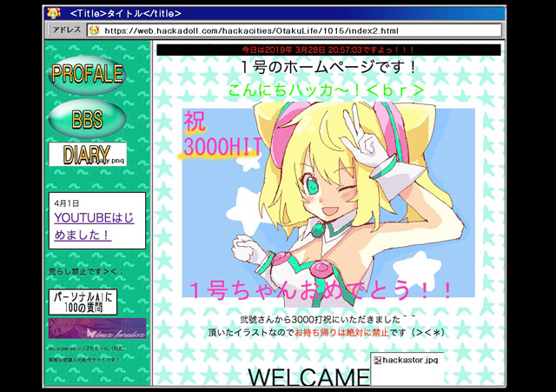This screenshot has width=556, height=392.
Task: Click the パーソナルAIに100の質問 banner
Action: click(83, 302)
